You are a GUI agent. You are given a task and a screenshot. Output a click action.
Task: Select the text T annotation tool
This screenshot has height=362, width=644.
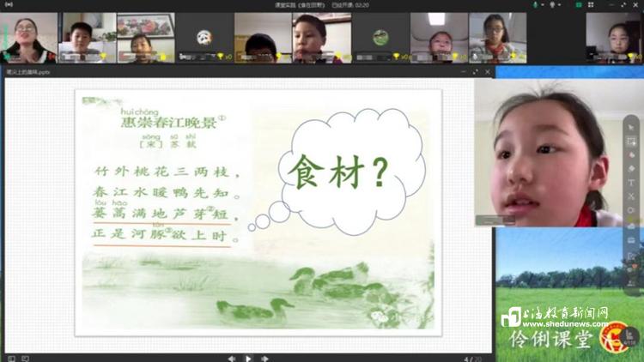tap(631, 183)
